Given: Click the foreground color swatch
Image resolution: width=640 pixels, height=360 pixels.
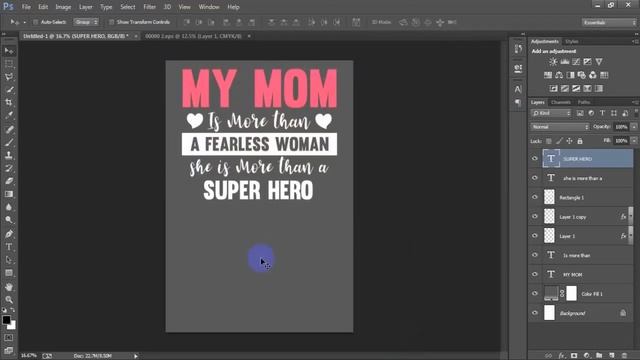Looking at the screenshot, I should point(6,320).
